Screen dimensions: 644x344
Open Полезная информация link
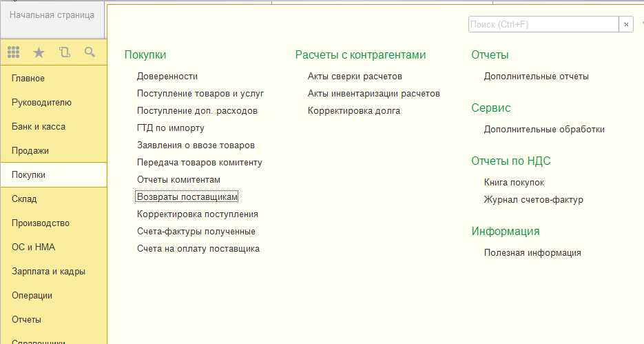click(532, 253)
